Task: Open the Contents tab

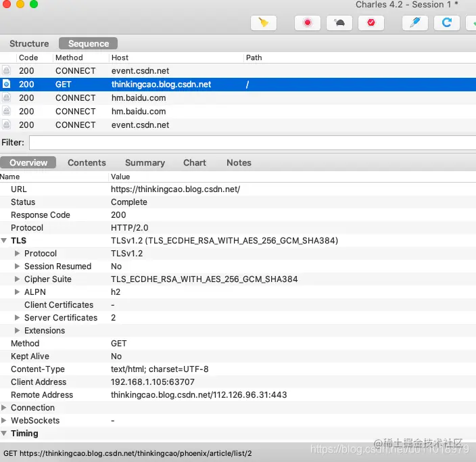Action: pos(87,162)
